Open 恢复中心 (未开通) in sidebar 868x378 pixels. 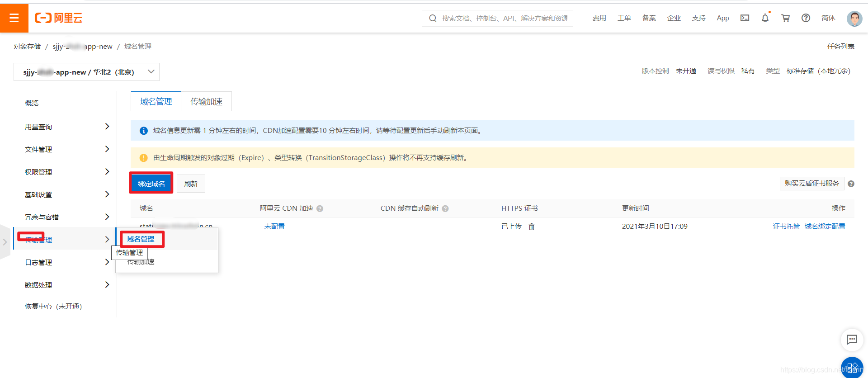point(53,307)
